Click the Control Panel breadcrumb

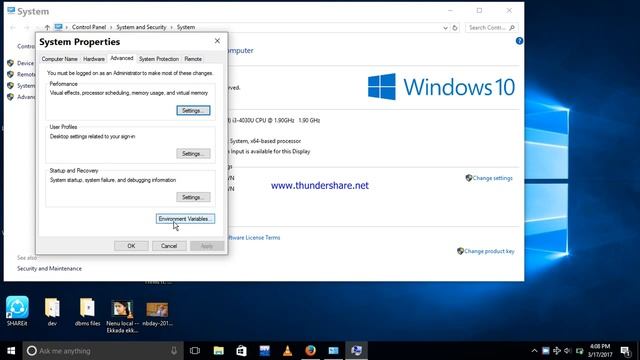(89, 27)
